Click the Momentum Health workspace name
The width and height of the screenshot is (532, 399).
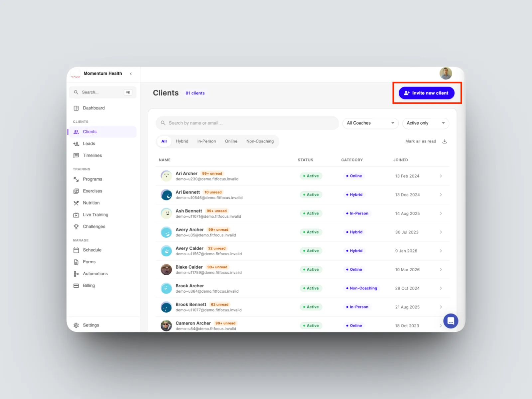[x=103, y=73]
